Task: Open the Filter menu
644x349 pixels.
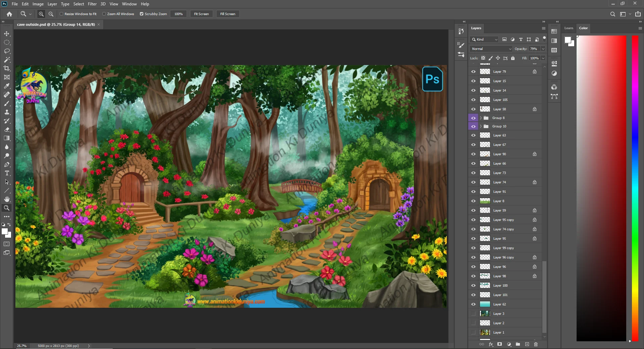Action: point(92,4)
